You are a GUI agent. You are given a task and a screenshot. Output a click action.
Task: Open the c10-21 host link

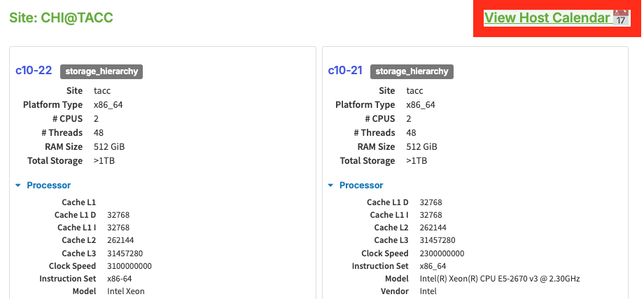[345, 71]
